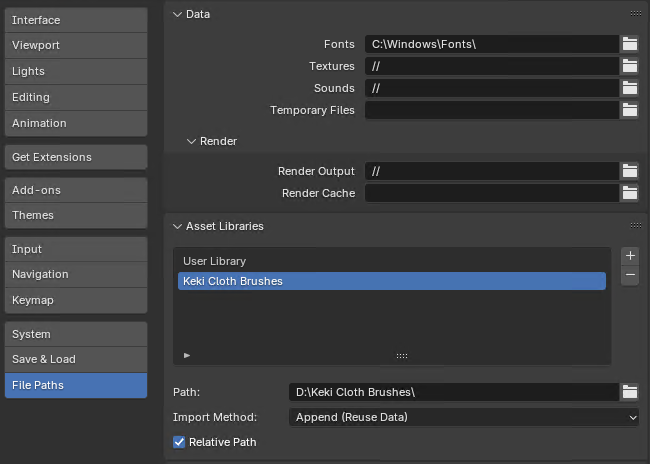Browse folder for asset library Path
This screenshot has width=650, height=464.
(629, 392)
